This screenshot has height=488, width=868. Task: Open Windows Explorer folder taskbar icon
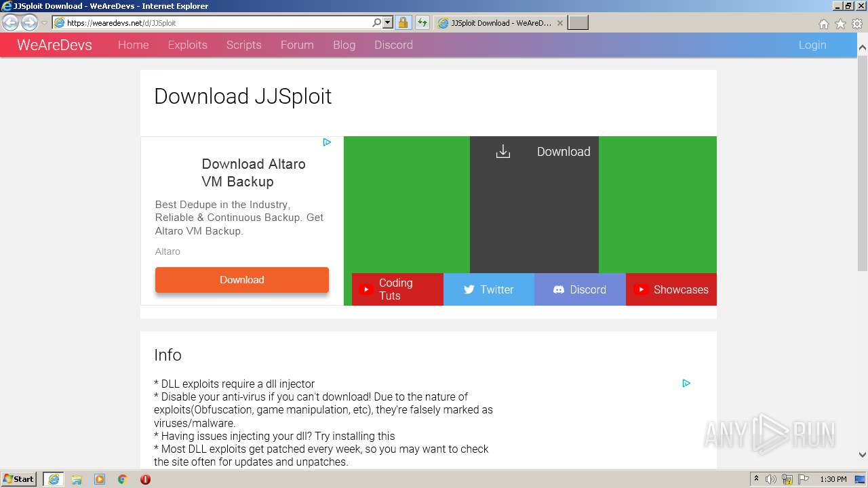pyautogui.click(x=77, y=479)
